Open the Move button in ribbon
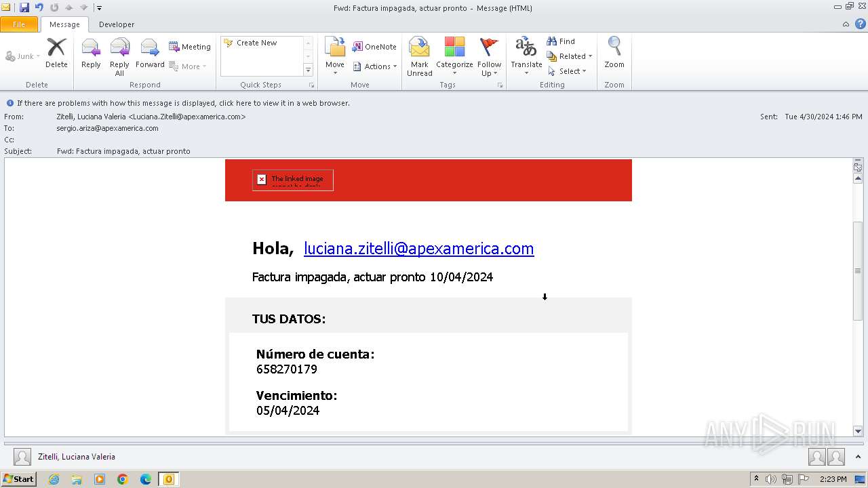Screen dimensions: 868x488 (335, 57)
